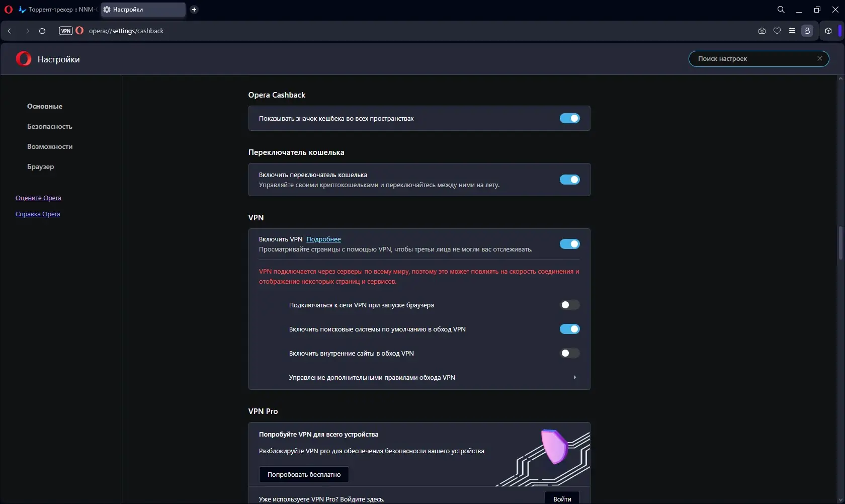Click the red VPN speed warning text
Screen dimensions: 845x504
point(419,276)
